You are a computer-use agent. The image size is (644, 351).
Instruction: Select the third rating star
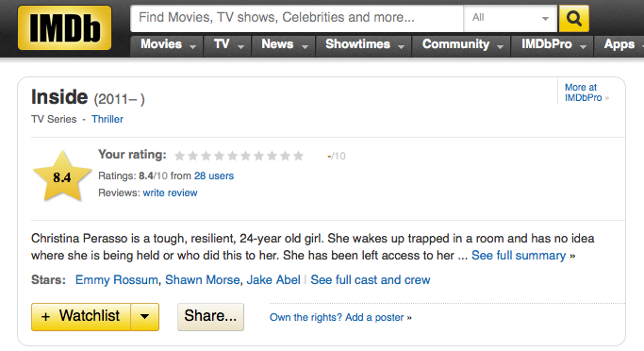(206, 156)
